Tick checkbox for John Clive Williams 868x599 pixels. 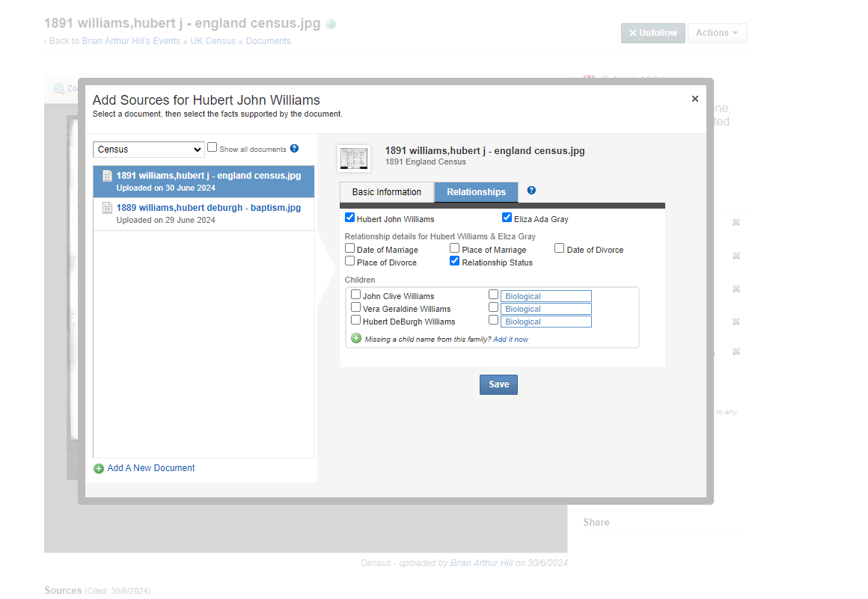355,295
